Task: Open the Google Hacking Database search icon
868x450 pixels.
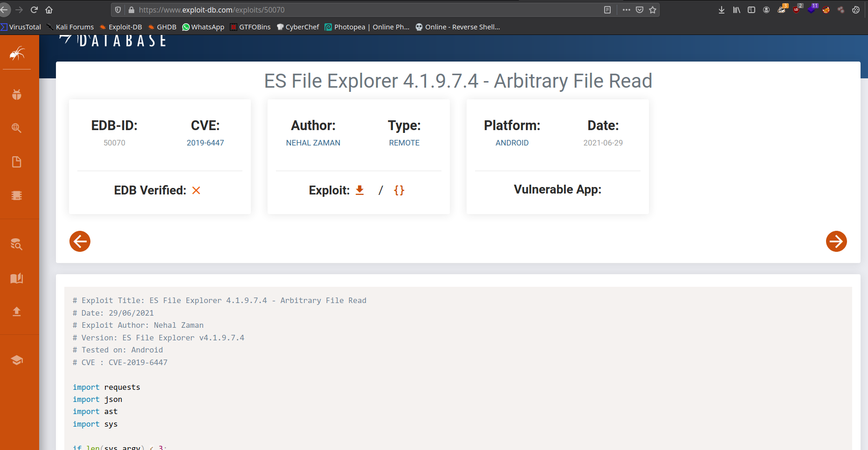Action: coord(17,128)
